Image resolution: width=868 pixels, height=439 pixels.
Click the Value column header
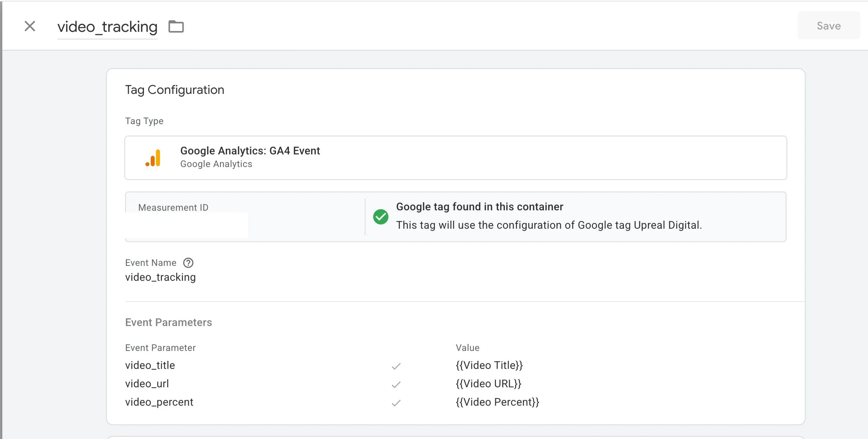tap(467, 347)
